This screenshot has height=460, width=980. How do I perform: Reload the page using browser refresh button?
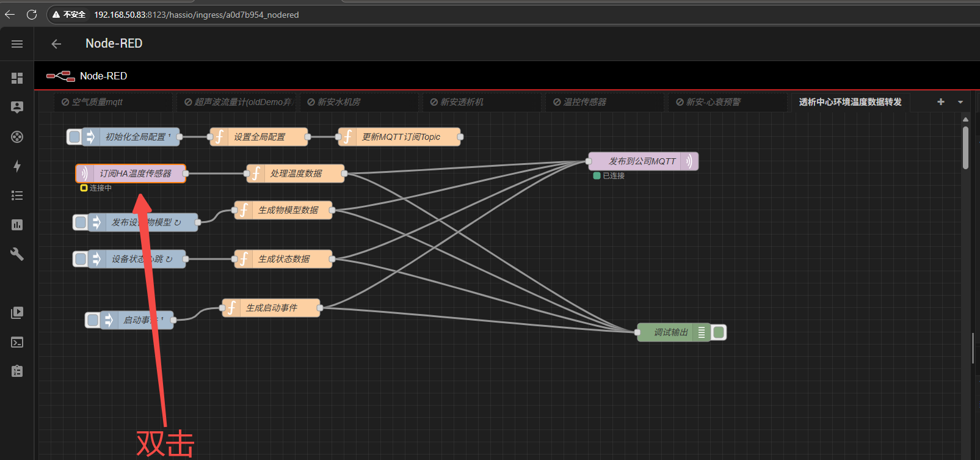(32, 15)
